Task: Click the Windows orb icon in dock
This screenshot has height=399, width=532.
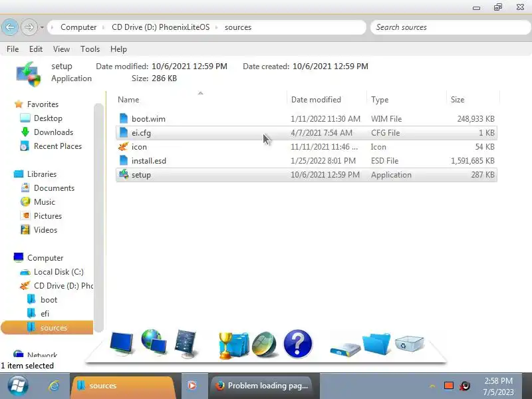Action: (265, 344)
